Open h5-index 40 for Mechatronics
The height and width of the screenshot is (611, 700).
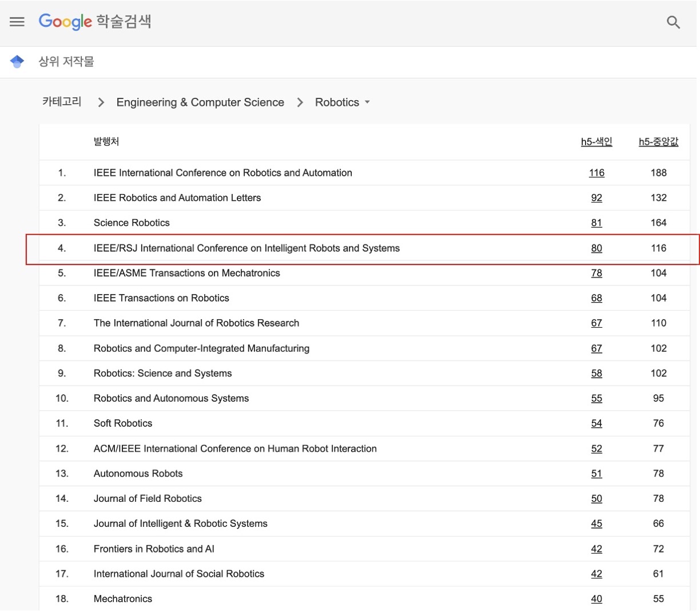(x=596, y=598)
